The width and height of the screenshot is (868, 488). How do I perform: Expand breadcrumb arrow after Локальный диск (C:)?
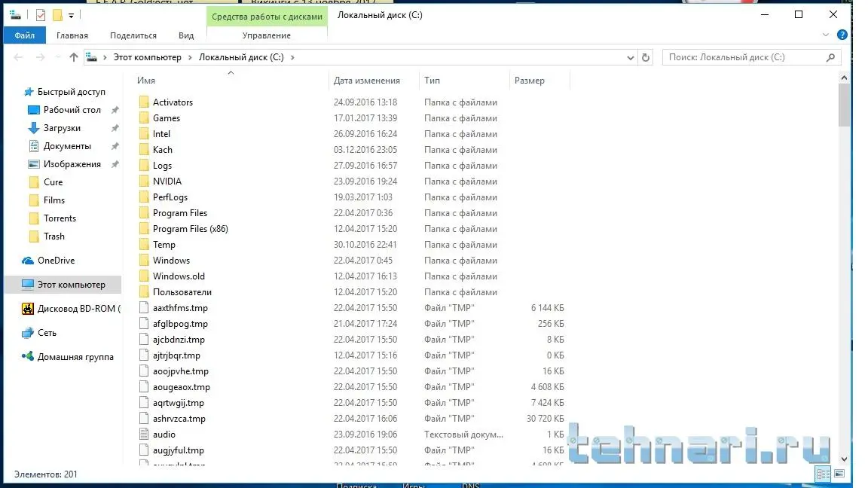(292, 57)
